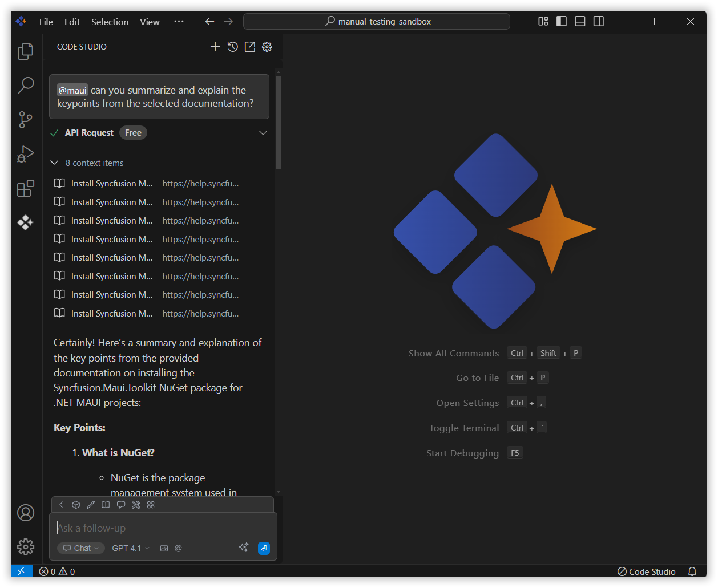Click the book icon above the chat input
Screen dimensions: 718x588
tap(106, 505)
